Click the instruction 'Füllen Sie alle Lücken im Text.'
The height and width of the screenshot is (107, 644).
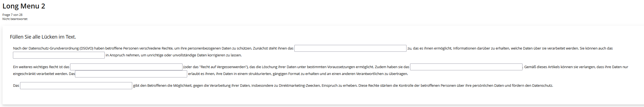pyautogui.click(x=43, y=37)
